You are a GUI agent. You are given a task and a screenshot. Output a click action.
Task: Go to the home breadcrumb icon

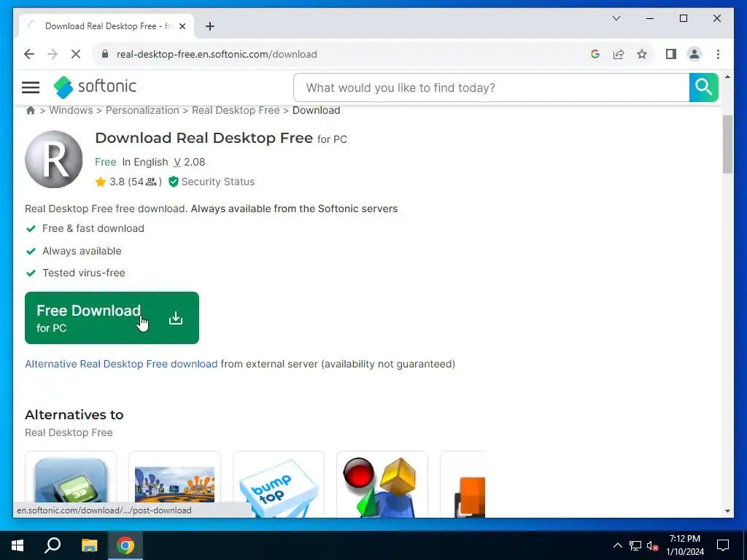pos(31,111)
